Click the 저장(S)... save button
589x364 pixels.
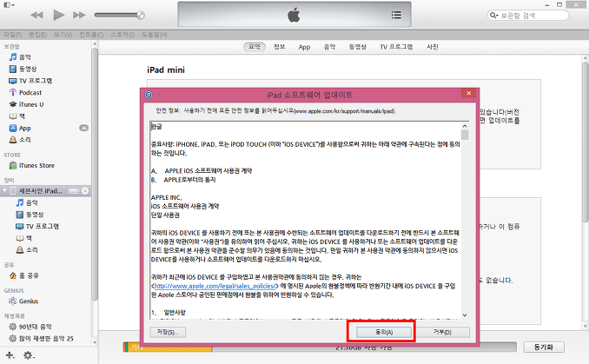click(x=168, y=332)
